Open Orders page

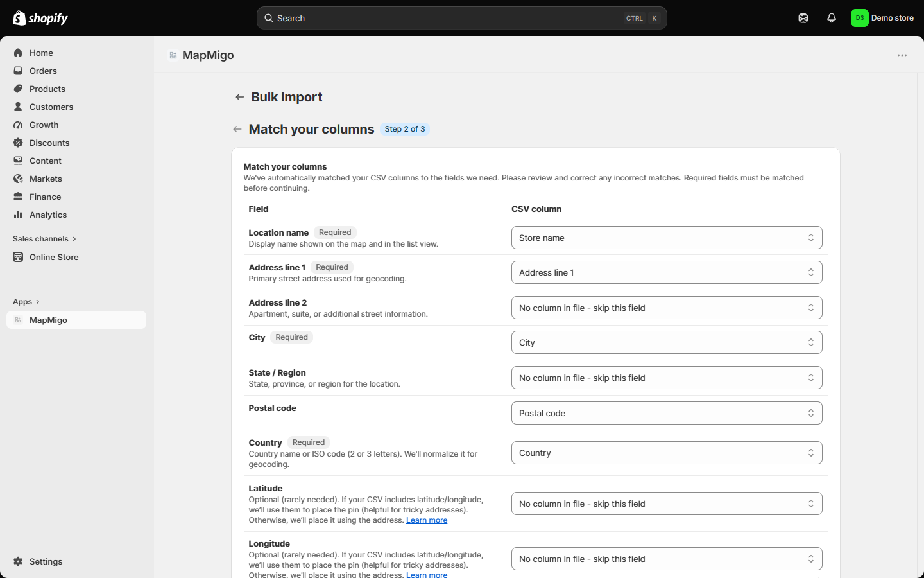pyautogui.click(x=76, y=71)
